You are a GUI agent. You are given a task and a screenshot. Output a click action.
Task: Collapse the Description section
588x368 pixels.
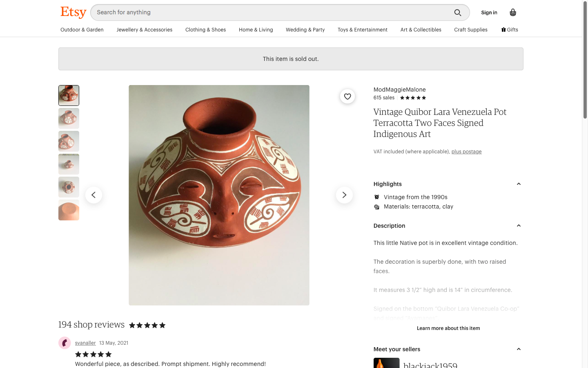tap(519, 226)
